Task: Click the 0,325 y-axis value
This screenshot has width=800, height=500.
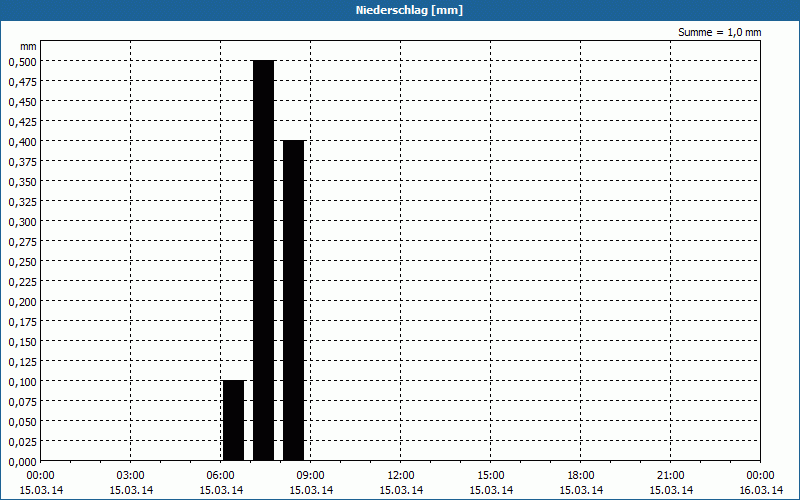Action: [x=23, y=202]
